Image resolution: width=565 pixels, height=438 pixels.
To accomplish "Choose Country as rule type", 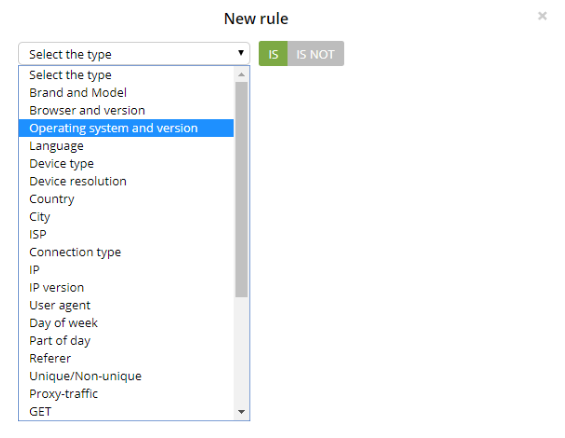I will pos(126,199).
